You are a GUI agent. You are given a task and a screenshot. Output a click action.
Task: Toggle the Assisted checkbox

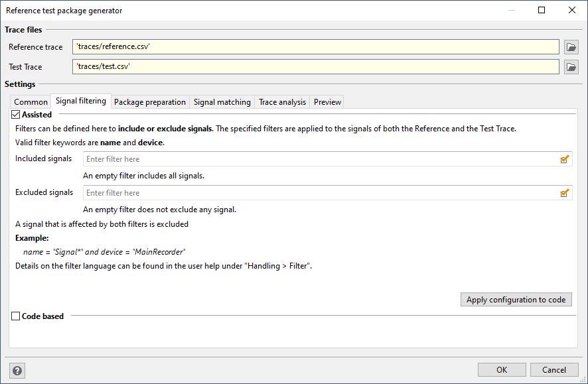click(x=15, y=115)
